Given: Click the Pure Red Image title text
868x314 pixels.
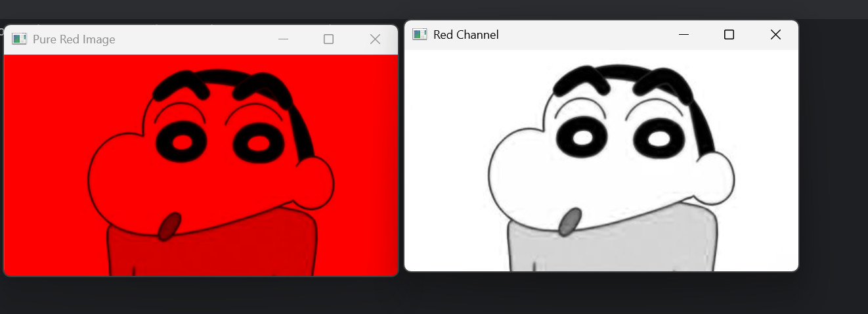Looking at the screenshot, I should coord(74,39).
